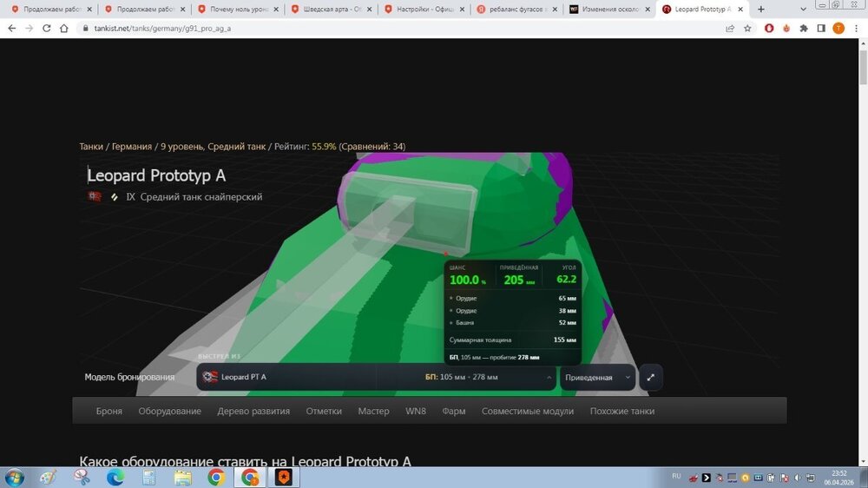Switch to the Шведская арта browser tab

pyautogui.click(x=331, y=10)
